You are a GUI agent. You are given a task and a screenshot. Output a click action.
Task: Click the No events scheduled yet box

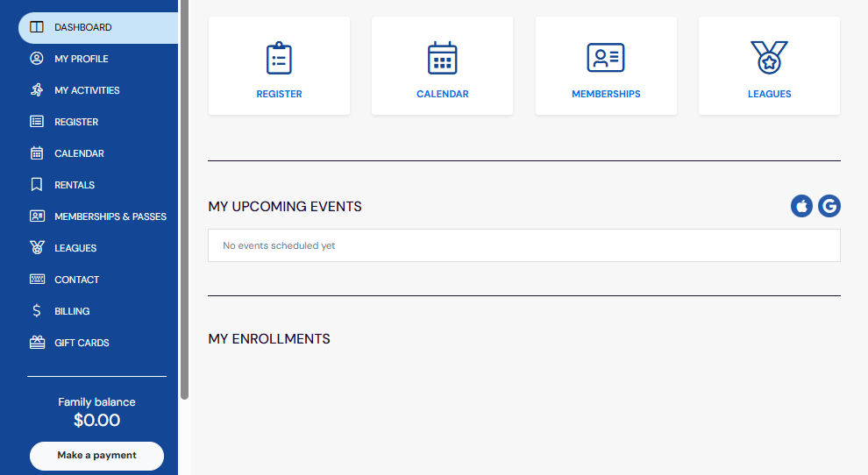pos(523,245)
